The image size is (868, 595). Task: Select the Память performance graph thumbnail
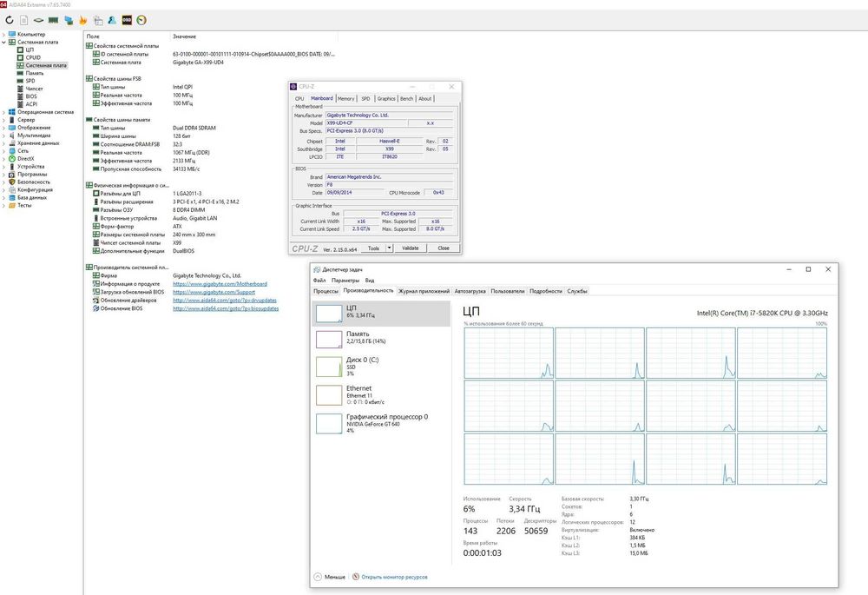[329, 340]
